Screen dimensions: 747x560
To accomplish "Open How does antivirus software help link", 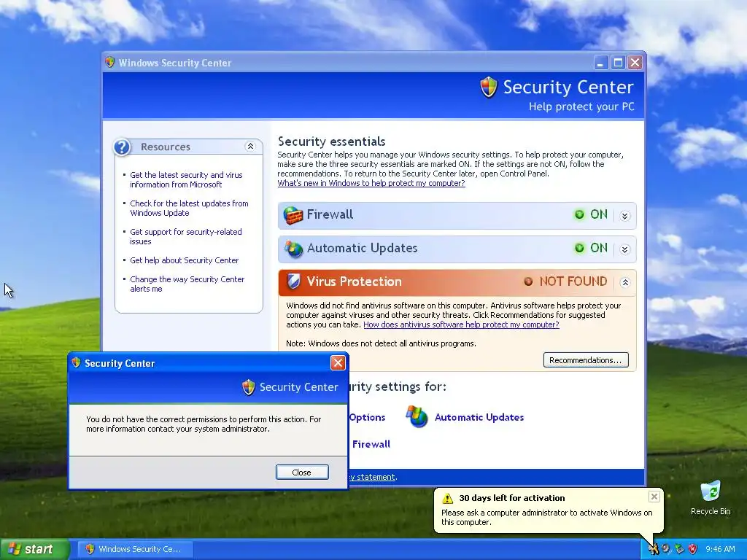I will click(461, 324).
